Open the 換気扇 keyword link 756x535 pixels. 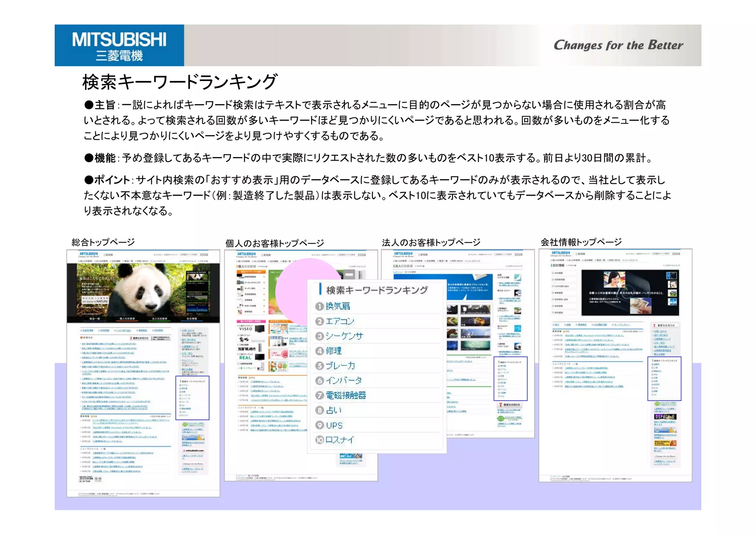(x=337, y=306)
